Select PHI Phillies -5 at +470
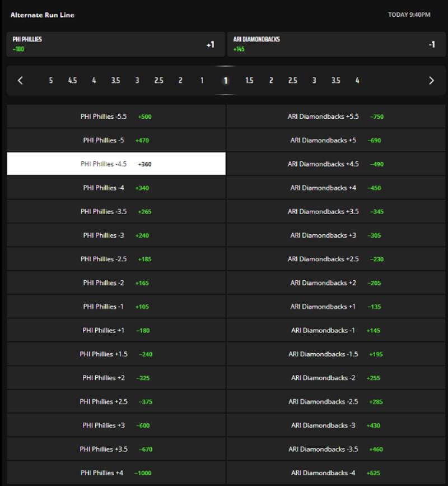The width and height of the screenshot is (448, 486). 116,140
